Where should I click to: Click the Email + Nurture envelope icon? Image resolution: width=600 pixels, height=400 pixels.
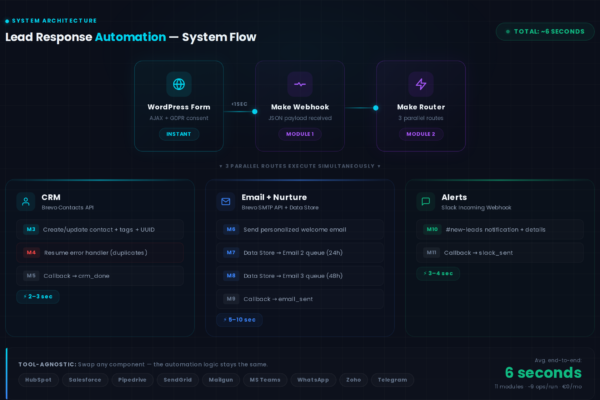225,201
